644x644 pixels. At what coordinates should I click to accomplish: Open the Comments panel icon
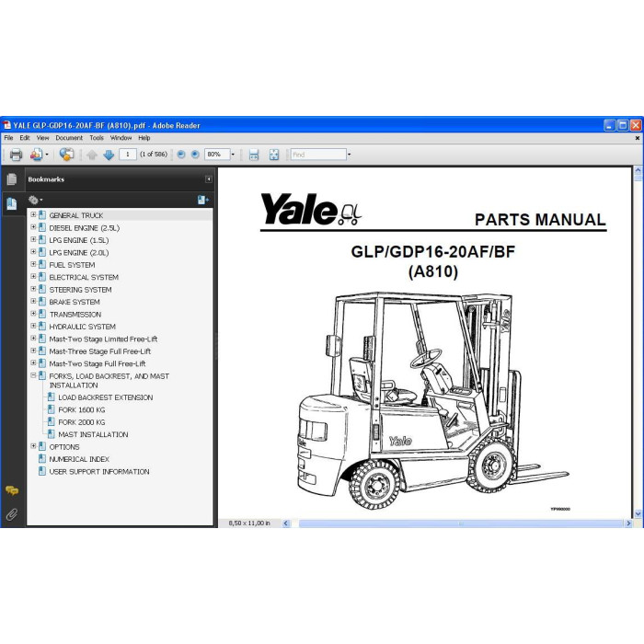click(x=12, y=490)
